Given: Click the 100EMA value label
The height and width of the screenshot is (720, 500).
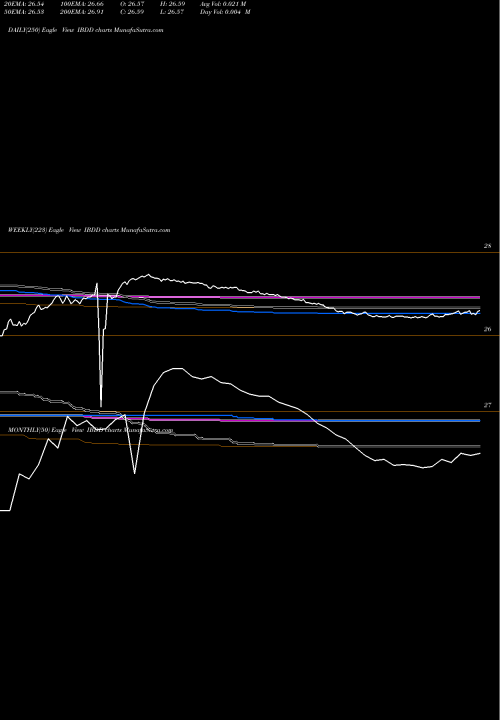Looking at the screenshot, I should pos(81,4).
